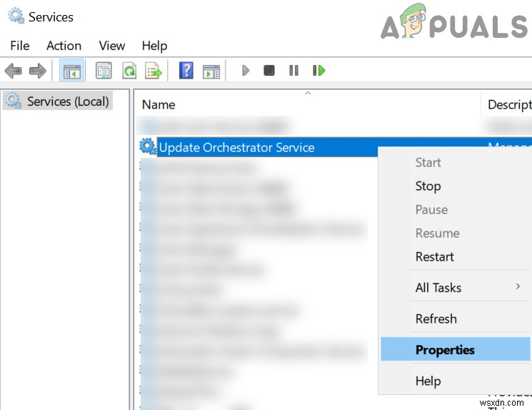This screenshot has height=410, width=532.
Task: Toggle Show/Hide Action Pane icon
Action: 211,71
